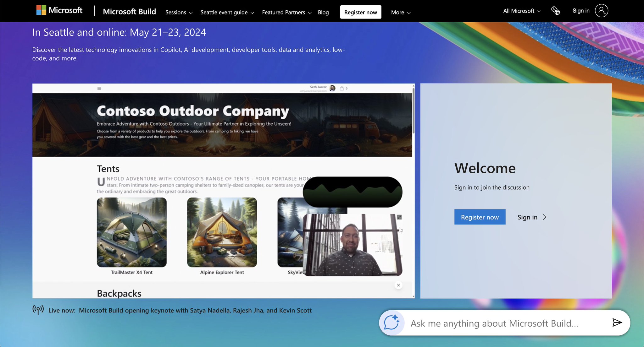Open the Featured Partners dropdown
644x347 pixels.
pyautogui.click(x=287, y=12)
